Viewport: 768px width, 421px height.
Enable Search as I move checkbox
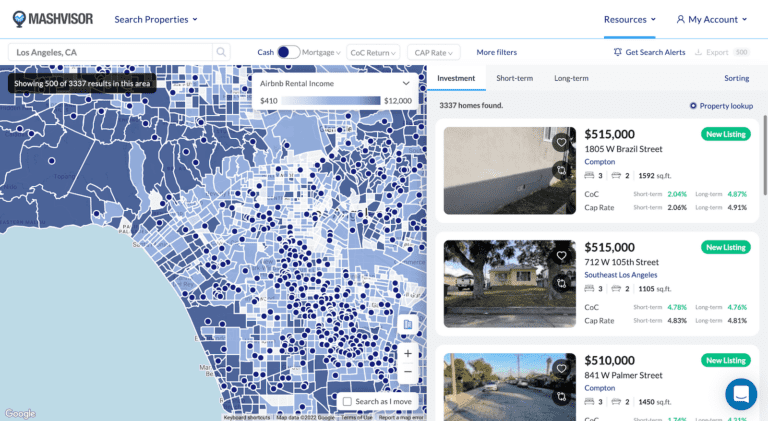coord(347,401)
